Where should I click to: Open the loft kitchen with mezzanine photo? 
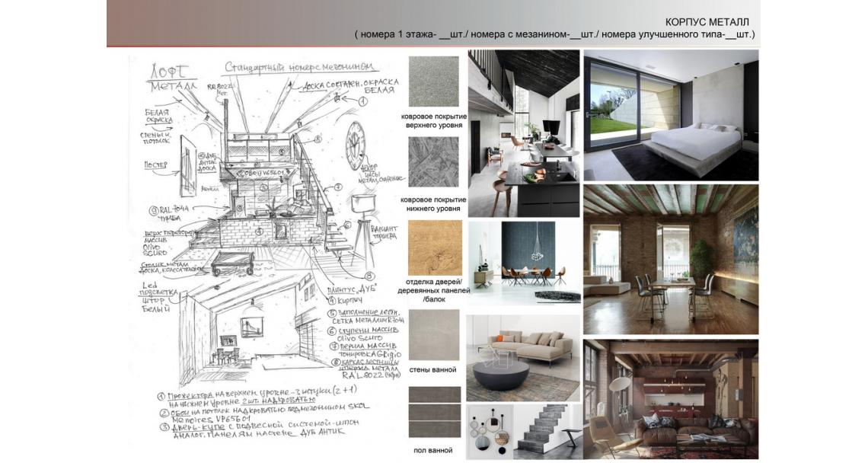pos(524,133)
